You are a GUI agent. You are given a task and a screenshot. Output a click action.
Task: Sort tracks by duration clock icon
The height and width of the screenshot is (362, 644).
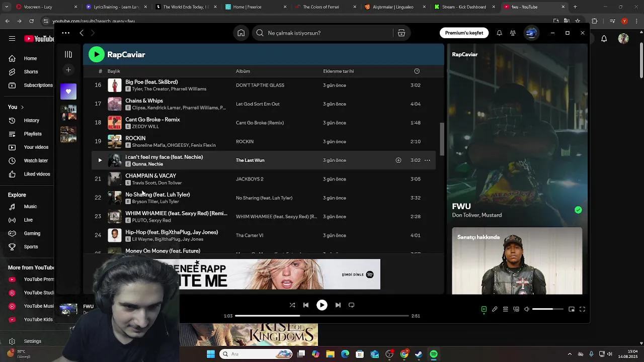pos(417,71)
